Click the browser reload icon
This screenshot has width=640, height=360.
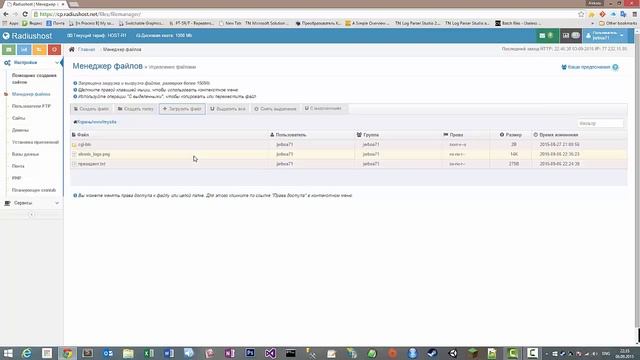(x=25, y=14)
